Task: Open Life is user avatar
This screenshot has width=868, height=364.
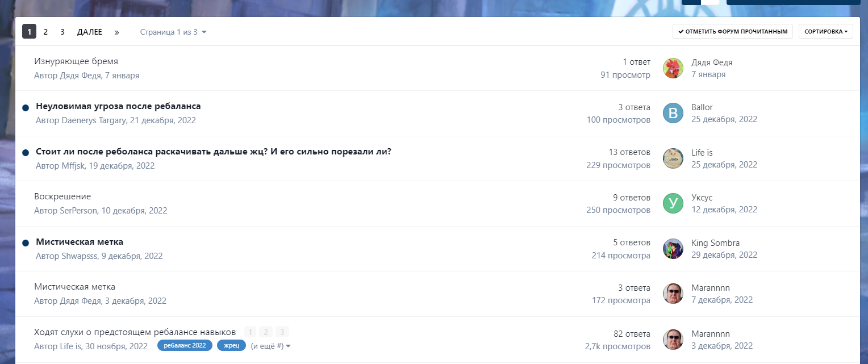Action: [673, 158]
